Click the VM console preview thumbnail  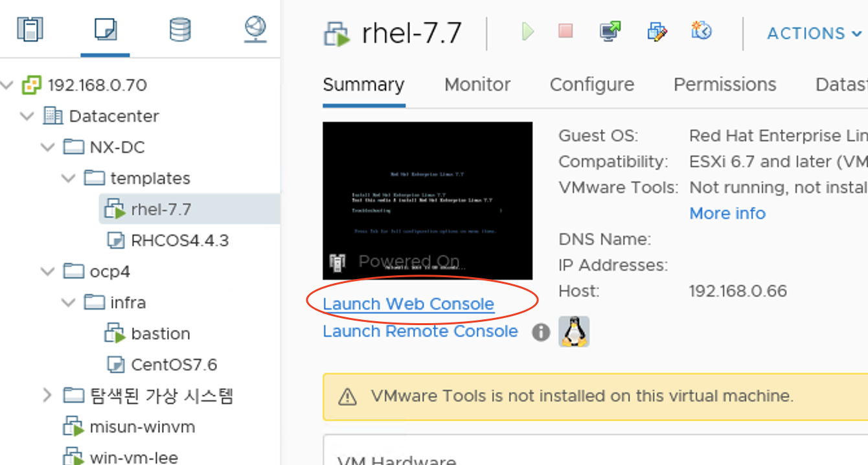(428, 201)
